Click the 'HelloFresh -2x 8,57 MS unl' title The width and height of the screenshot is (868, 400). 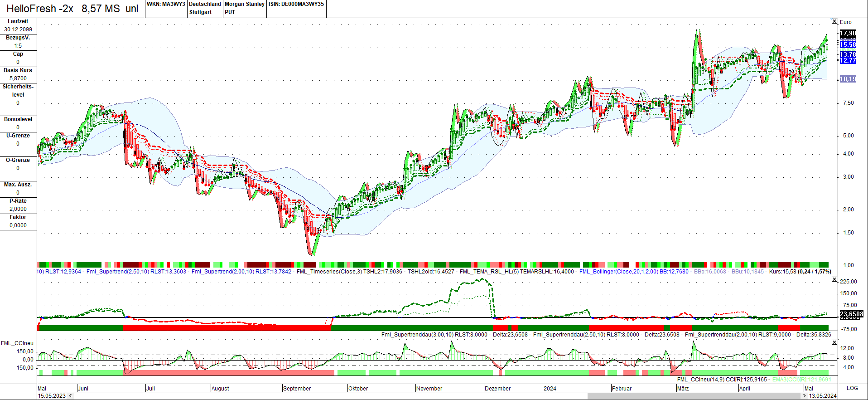point(72,9)
